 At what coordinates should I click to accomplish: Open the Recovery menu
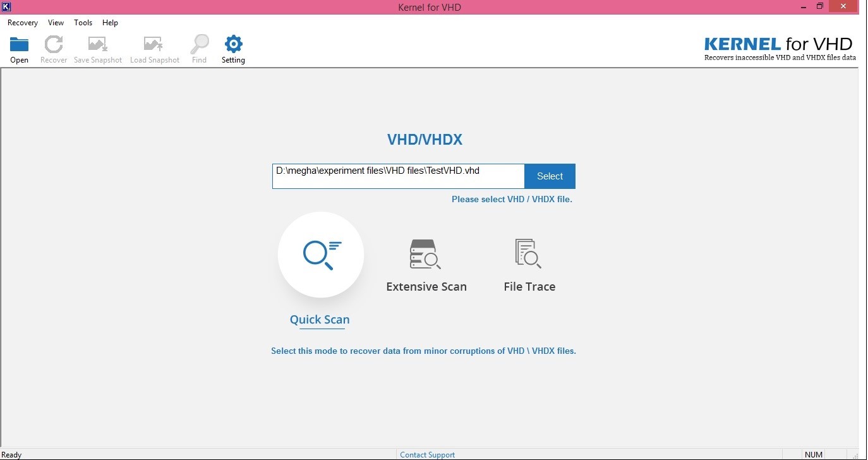[x=22, y=22]
